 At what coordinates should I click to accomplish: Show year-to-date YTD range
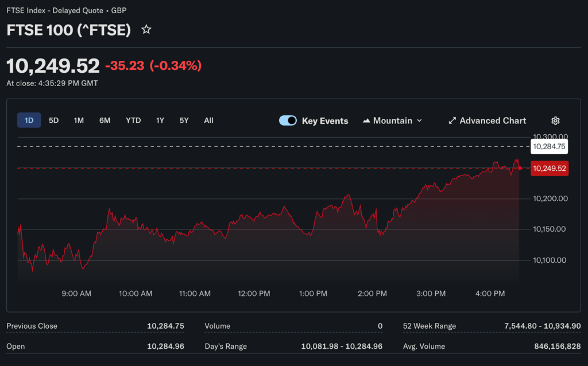coord(133,120)
